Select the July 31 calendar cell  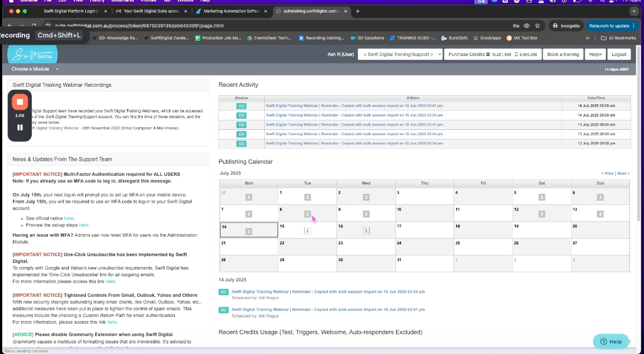pyautogui.click(x=424, y=264)
